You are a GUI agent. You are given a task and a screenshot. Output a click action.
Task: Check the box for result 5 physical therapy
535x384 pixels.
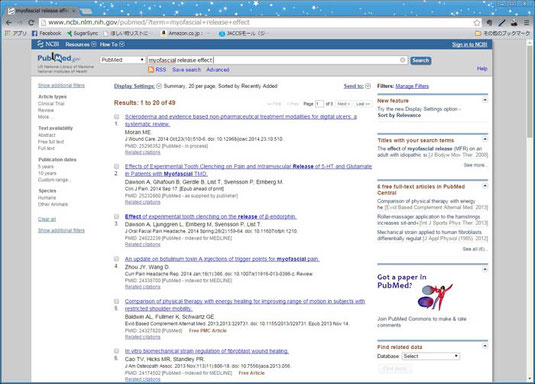tap(116, 301)
